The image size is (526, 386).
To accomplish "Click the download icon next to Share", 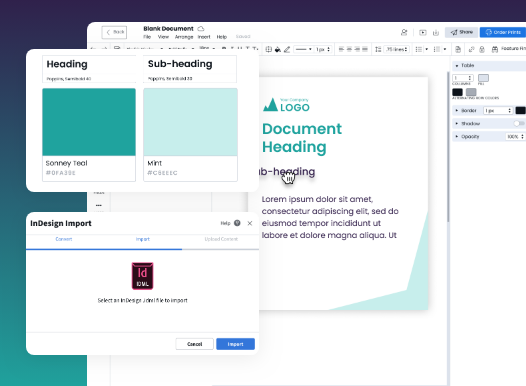I will pyautogui.click(x=436, y=33).
